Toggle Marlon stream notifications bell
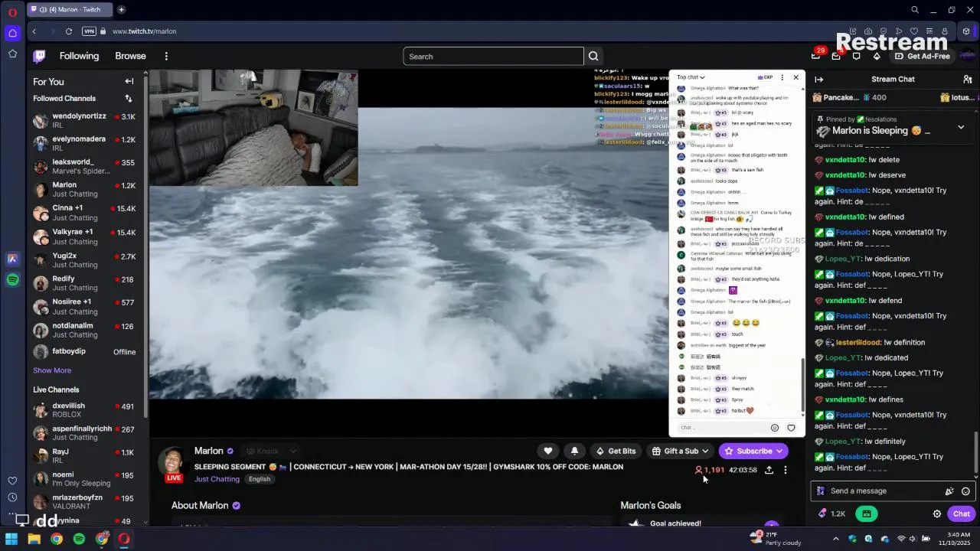 (574, 451)
